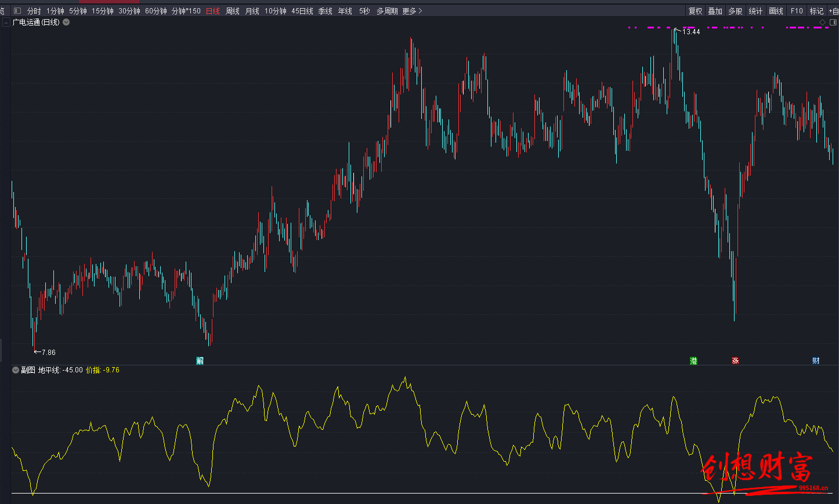Select the 5秒 period
This screenshot has height=504, width=839.
coord(364,11)
